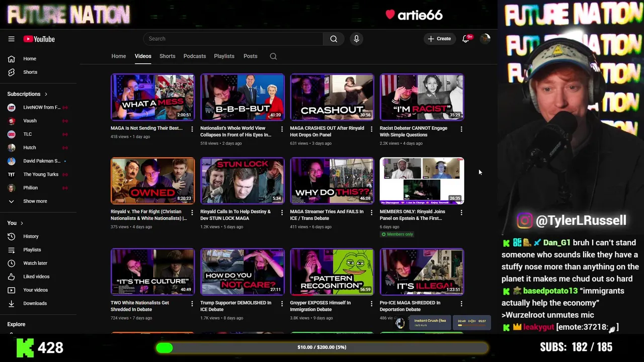Switch to the channel Home tab
644x362 pixels.
point(119,56)
